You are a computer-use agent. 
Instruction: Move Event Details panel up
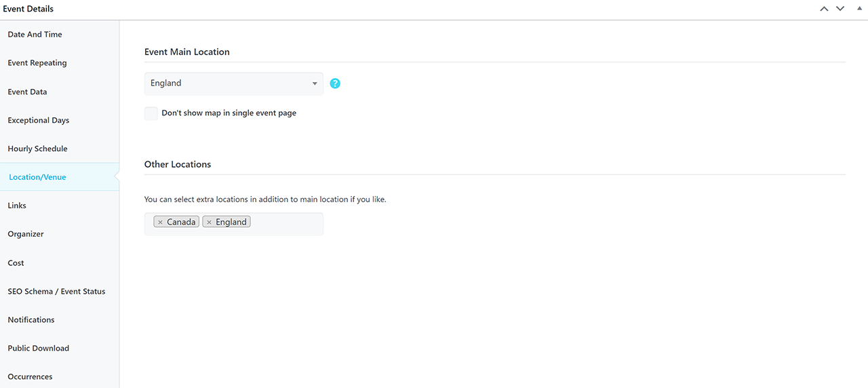click(x=824, y=9)
